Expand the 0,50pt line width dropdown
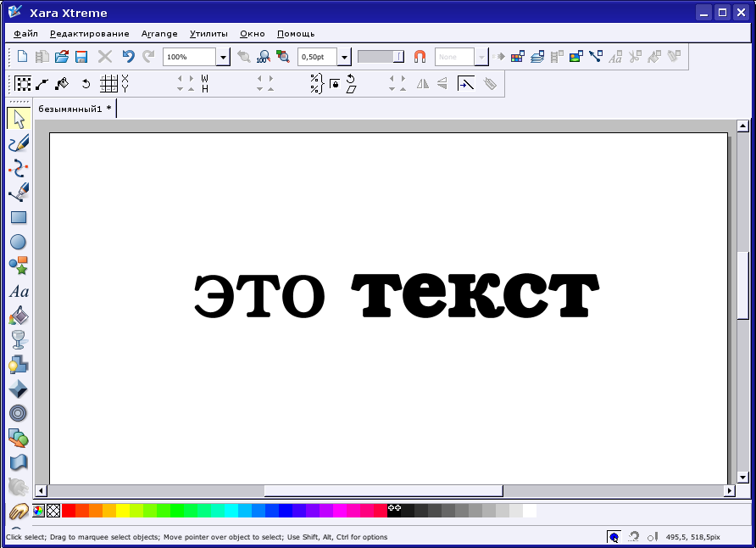This screenshot has height=548, width=756. 344,57
